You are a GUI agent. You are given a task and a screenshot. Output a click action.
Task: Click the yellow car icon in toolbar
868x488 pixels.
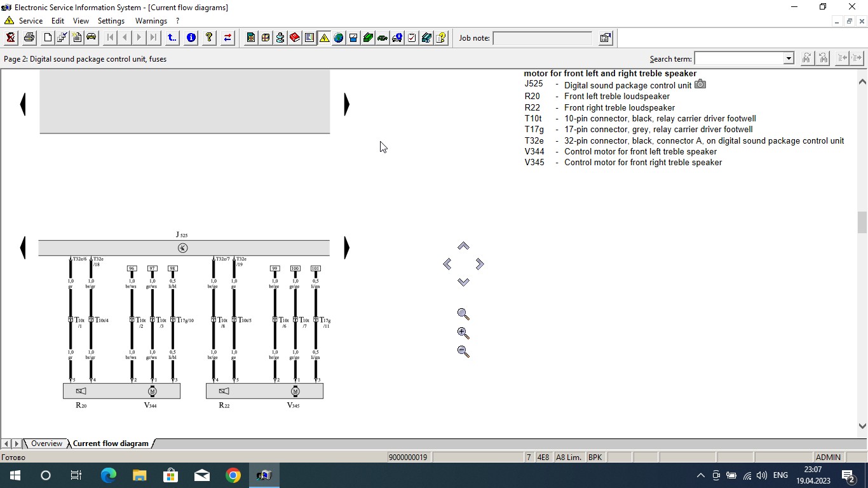(92, 37)
